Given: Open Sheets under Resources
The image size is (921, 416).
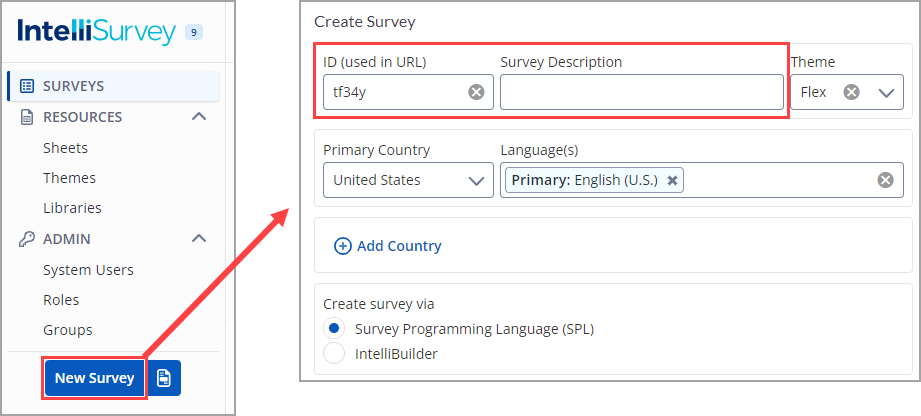Looking at the screenshot, I should coord(65,148).
